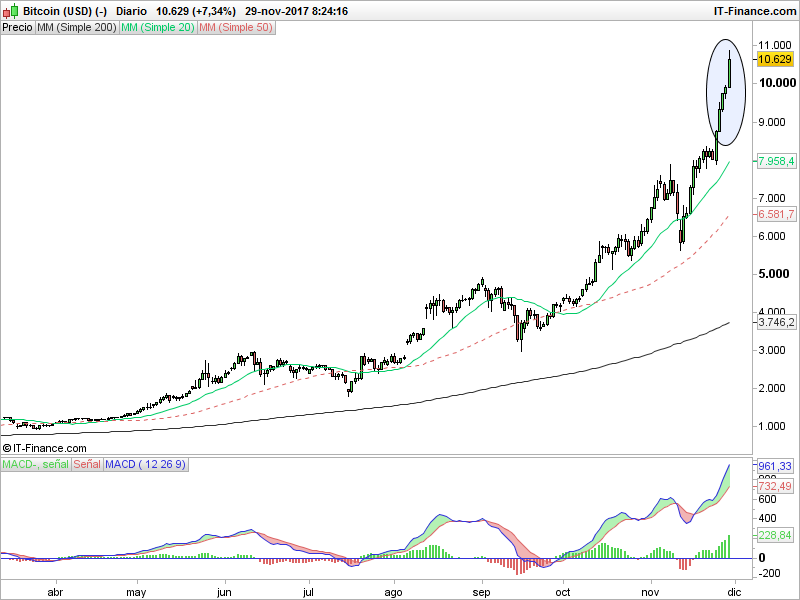The height and width of the screenshot is (600, 800).
Task: Click the MACD axis 600 label
Action: (767, 499)
